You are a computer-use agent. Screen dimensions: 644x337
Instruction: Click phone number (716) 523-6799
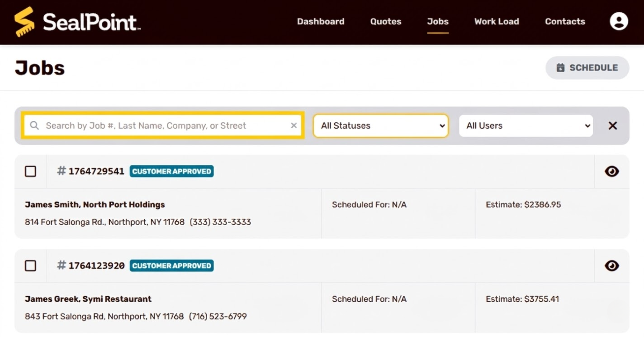(218, 316)
